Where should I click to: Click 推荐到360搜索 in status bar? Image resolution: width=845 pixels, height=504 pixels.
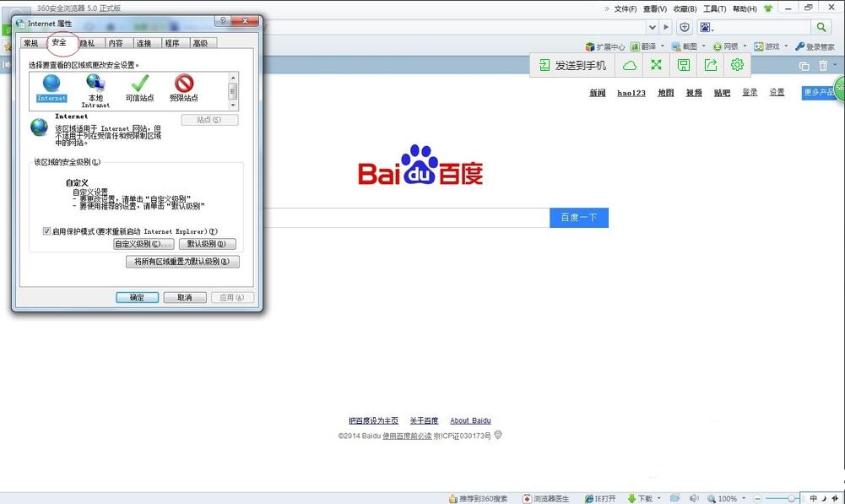pyautogui.click(x=478, y=499)
